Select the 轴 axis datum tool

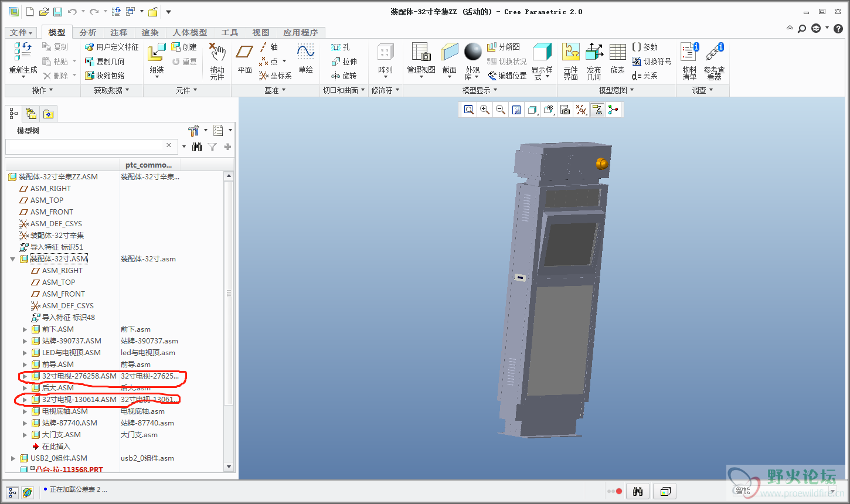[269, 47]
